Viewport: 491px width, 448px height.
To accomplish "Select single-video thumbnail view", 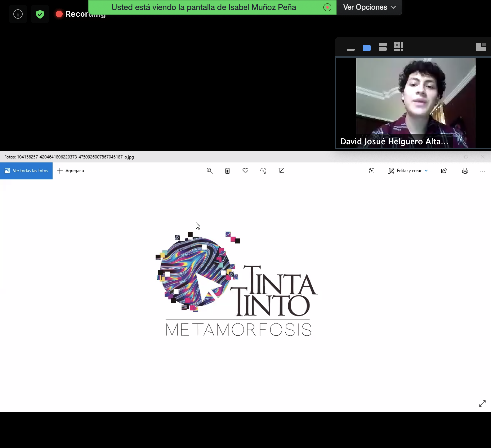I will tap(367, 48).
